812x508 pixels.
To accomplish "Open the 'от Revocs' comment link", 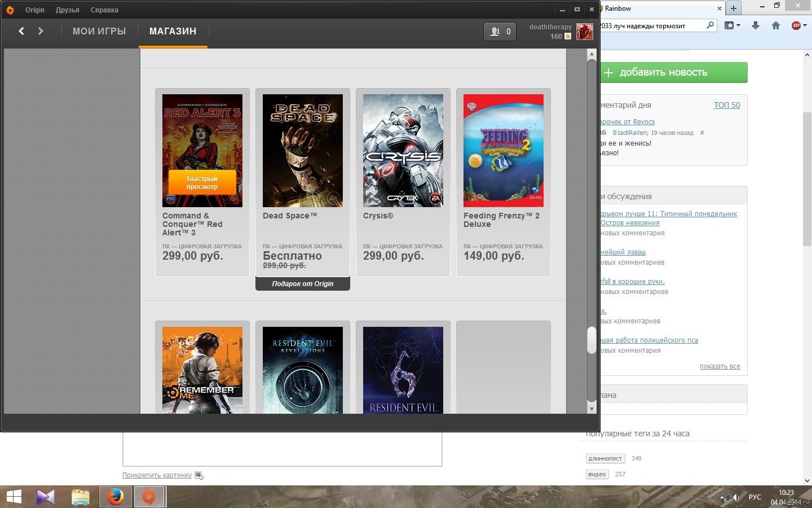I will pos(628,121).
